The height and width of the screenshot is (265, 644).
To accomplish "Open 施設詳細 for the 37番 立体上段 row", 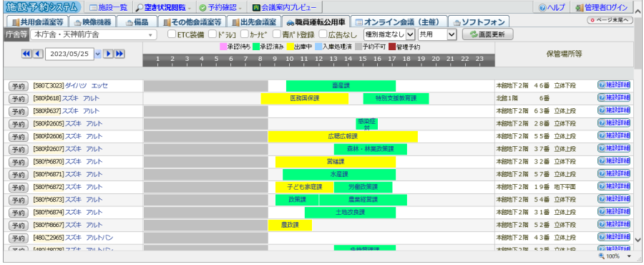I will click(x=614, y=148).
